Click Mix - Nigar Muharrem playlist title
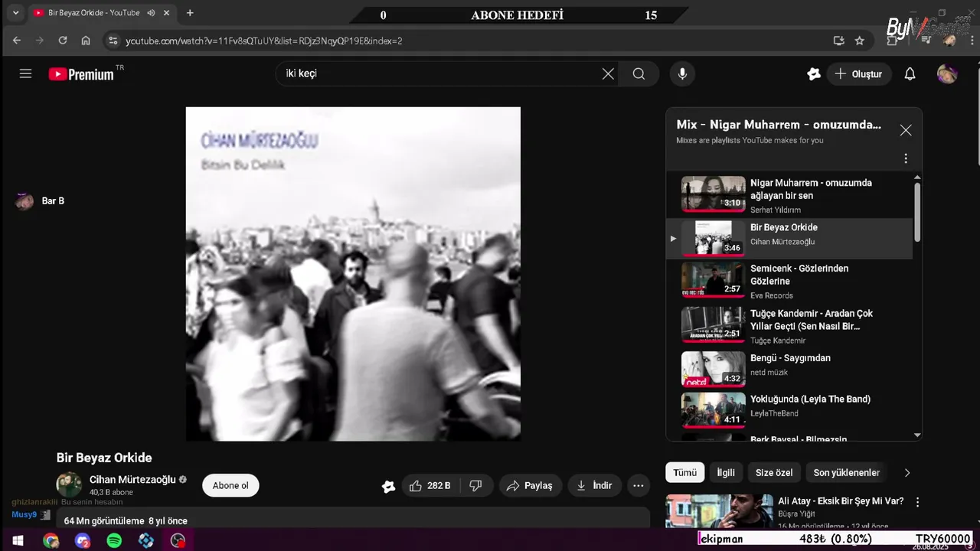Screen dimensions: 980x551 tap(779, 125)
